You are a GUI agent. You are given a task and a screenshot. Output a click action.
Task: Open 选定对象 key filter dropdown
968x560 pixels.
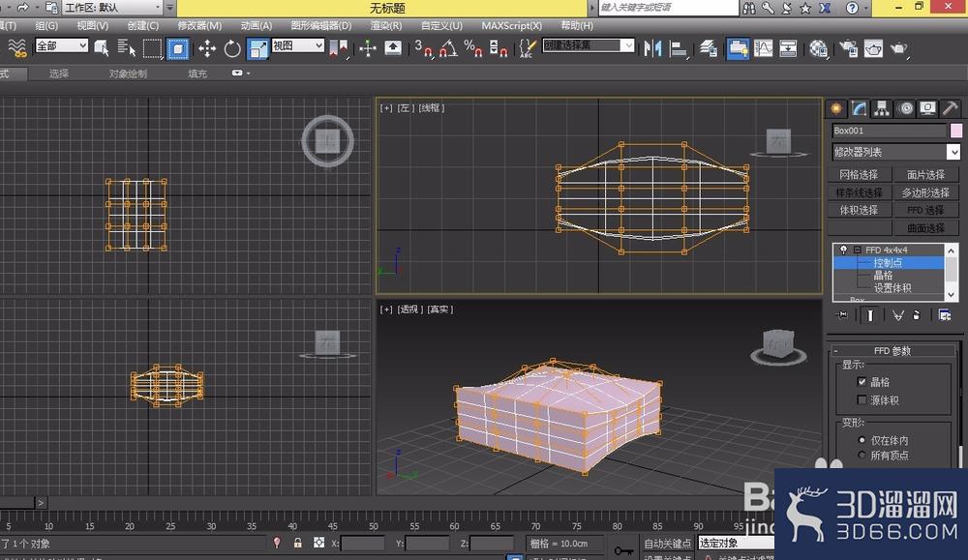tap(736, 543)
